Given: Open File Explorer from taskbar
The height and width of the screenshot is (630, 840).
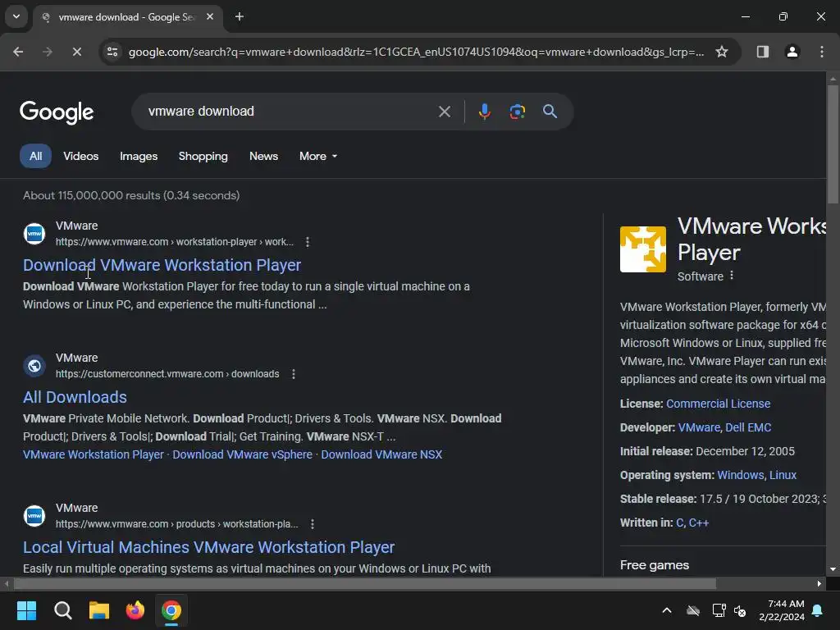Looking at the screenshot, I should tap(99, 610).
